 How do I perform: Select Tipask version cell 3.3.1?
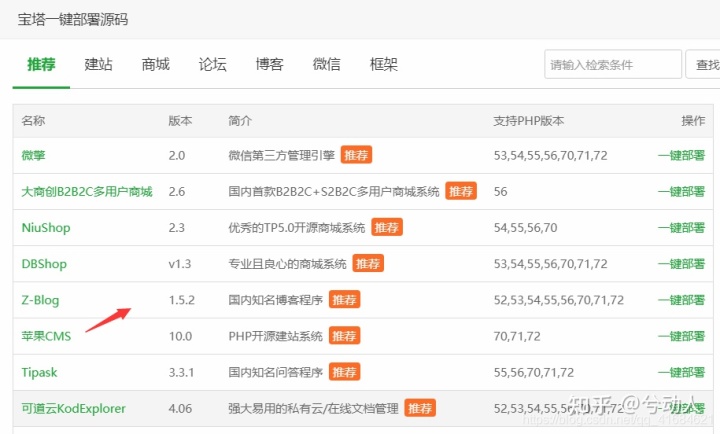[x=181, y=372]
